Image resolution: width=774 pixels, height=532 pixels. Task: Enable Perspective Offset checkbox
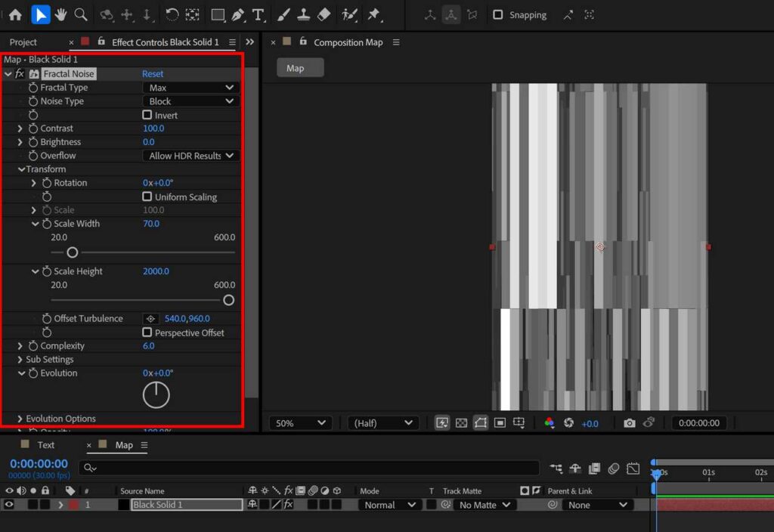pyautogui.click(x=147, y=332)
